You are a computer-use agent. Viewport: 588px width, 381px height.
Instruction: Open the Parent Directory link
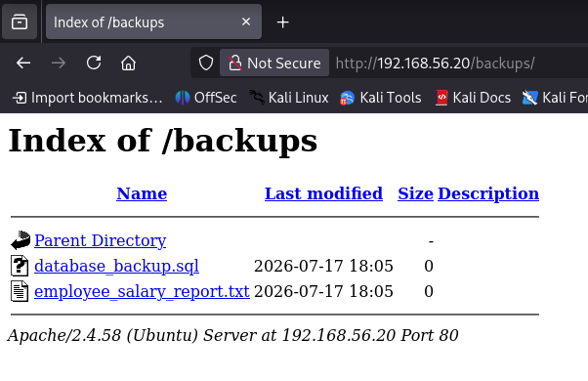pyautogui.click(x=101, y=240)
